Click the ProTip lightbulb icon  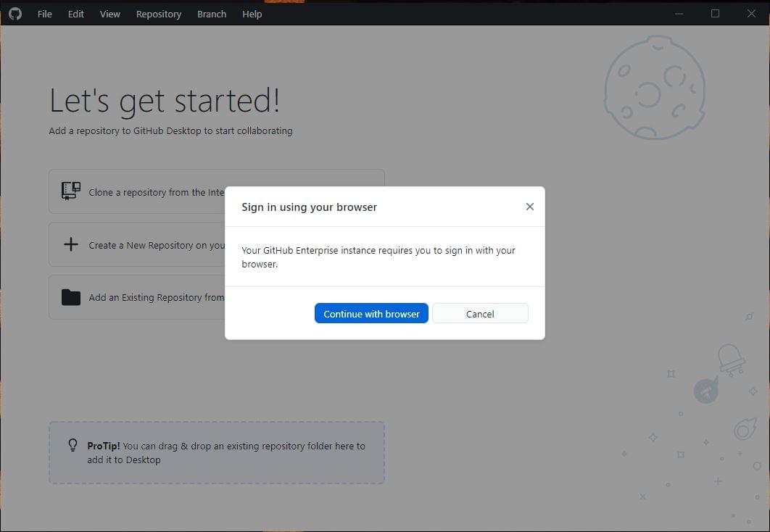[x=73, y=445]
